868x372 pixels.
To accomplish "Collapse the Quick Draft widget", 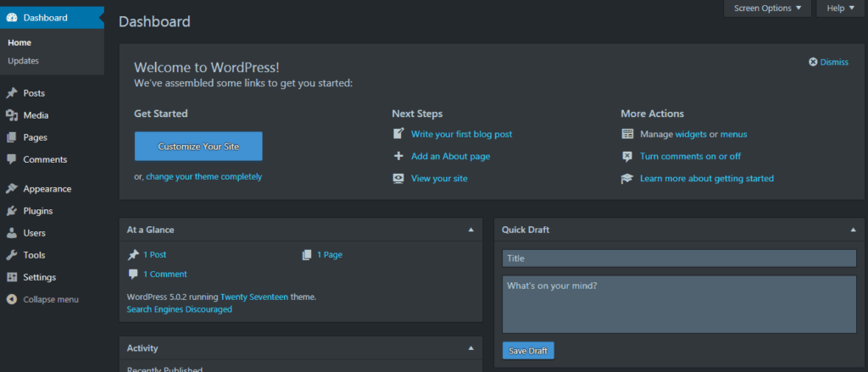I will pos(853,230).
